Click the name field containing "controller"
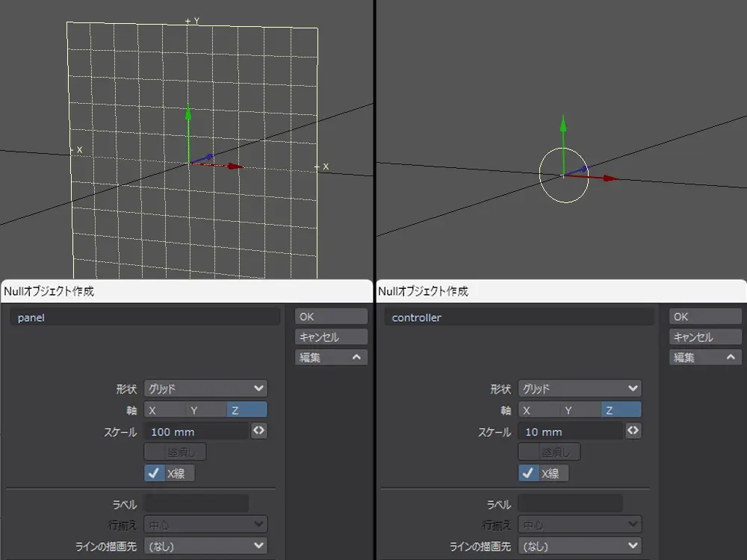Image resolution: width=747 pixels, height=560 pixels. (x=518, y=317)
